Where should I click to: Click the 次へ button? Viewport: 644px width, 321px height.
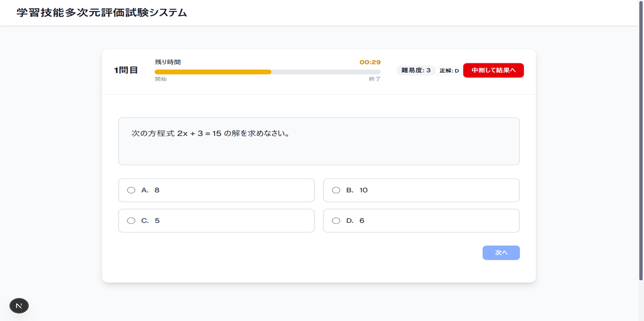[x=501, y=253]
